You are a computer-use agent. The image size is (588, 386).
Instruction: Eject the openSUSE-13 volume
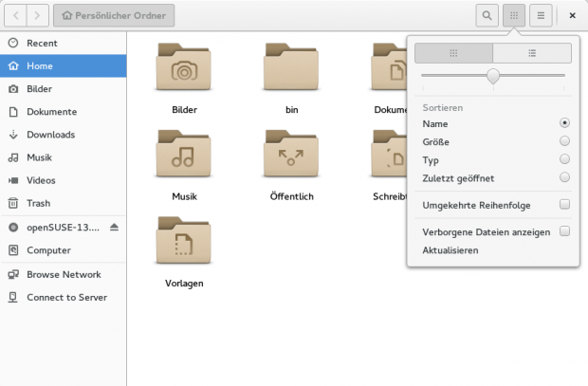tap(115, 228)
